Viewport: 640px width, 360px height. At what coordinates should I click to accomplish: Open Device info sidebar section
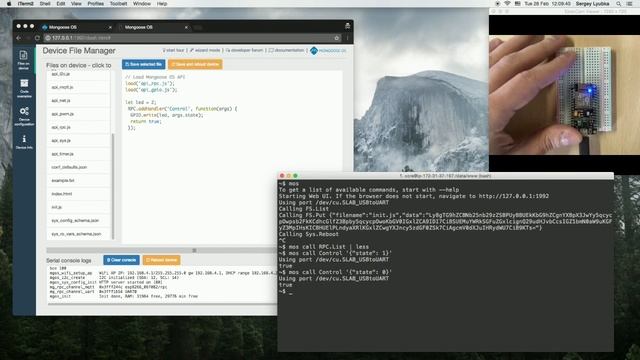tap(24, 142)
